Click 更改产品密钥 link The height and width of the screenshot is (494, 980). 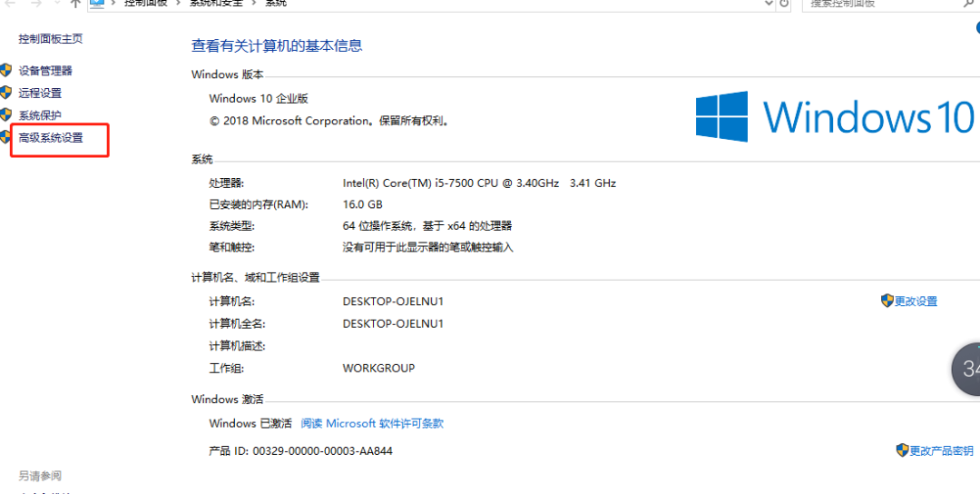point(941,450)
